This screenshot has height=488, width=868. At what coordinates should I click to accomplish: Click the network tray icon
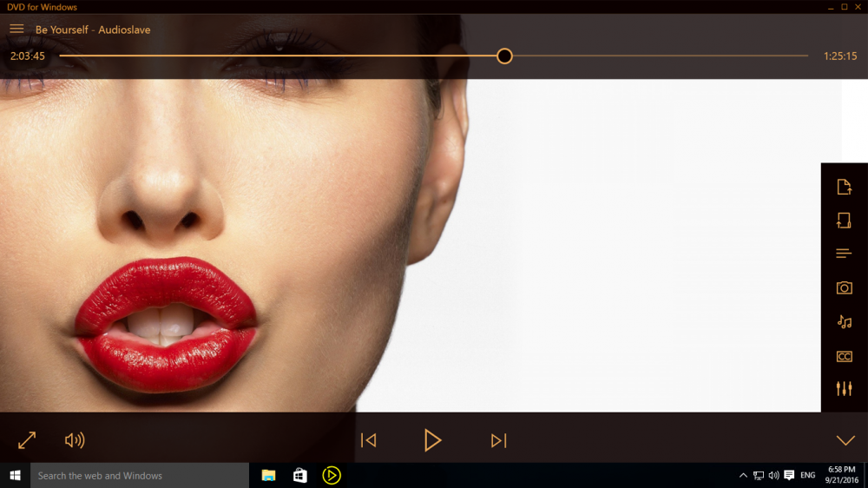pos(759,475)
